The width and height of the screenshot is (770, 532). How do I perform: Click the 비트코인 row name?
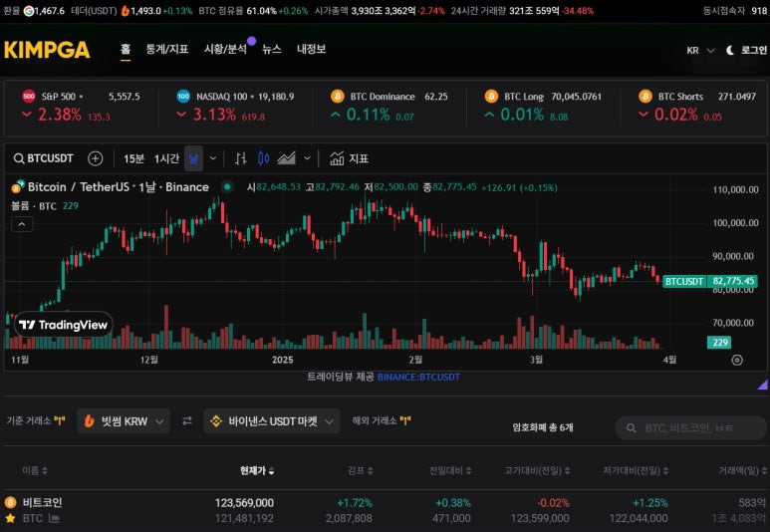pos(42,502)
